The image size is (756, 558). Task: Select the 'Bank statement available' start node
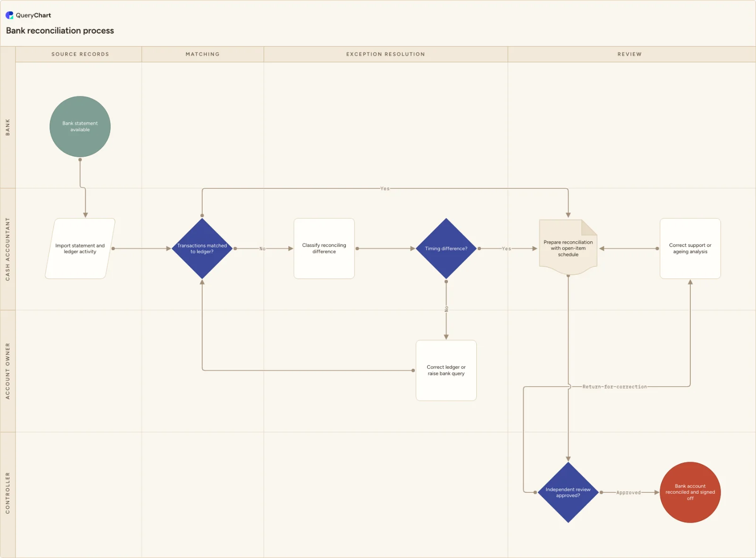point(80,127)
